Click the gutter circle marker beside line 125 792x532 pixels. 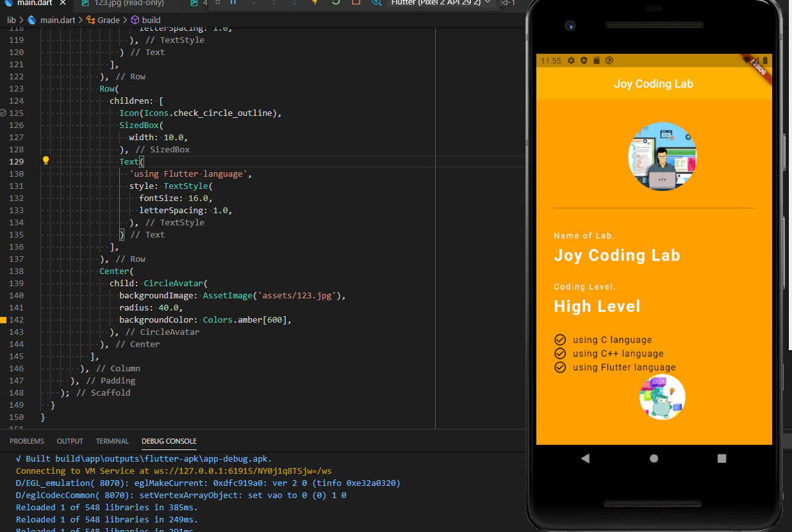3,112
